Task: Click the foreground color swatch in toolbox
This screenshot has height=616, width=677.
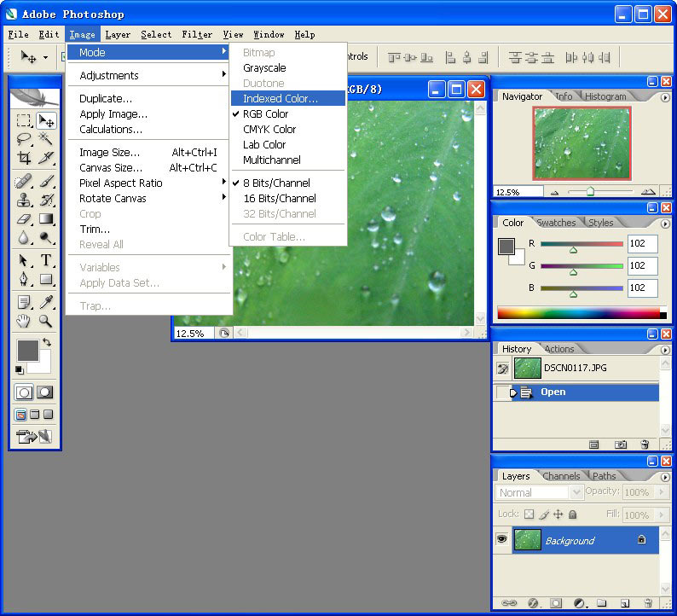Action: 27,350
